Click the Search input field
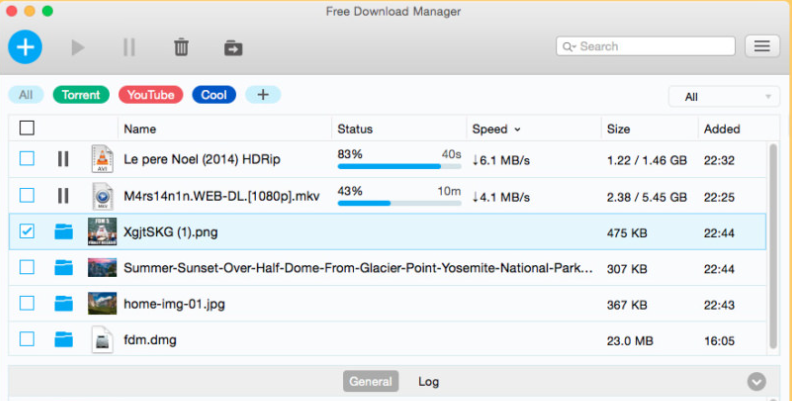 [646, 46]
